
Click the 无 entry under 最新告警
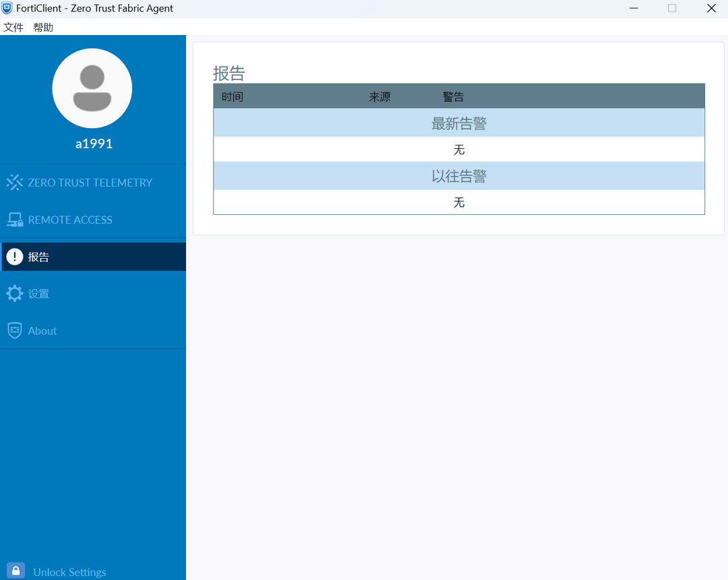tap(458, 149)
